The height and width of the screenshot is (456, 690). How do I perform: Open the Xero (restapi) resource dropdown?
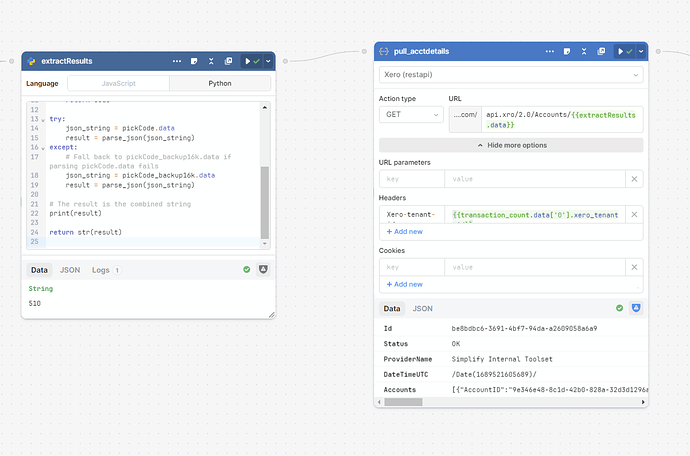pos(511,75)
